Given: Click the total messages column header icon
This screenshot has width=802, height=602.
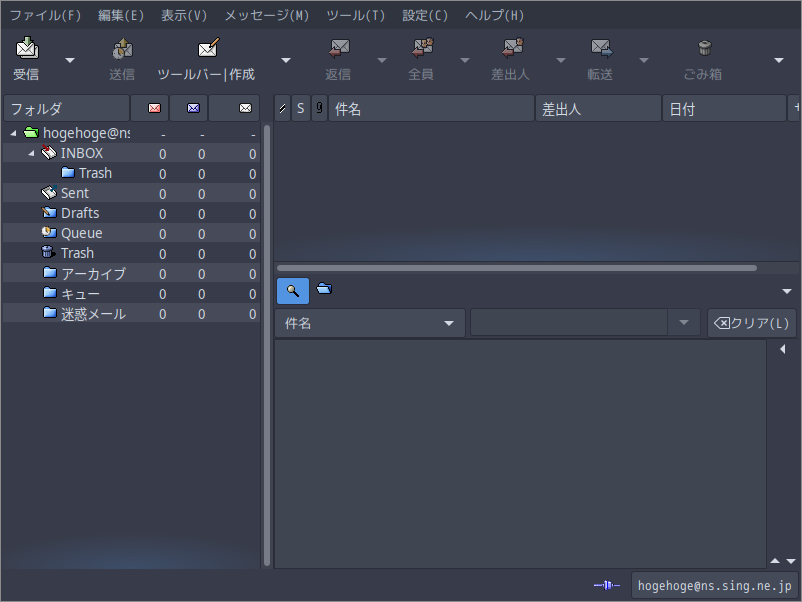Looking at the screenshot, I should click(x=246, y=108).
